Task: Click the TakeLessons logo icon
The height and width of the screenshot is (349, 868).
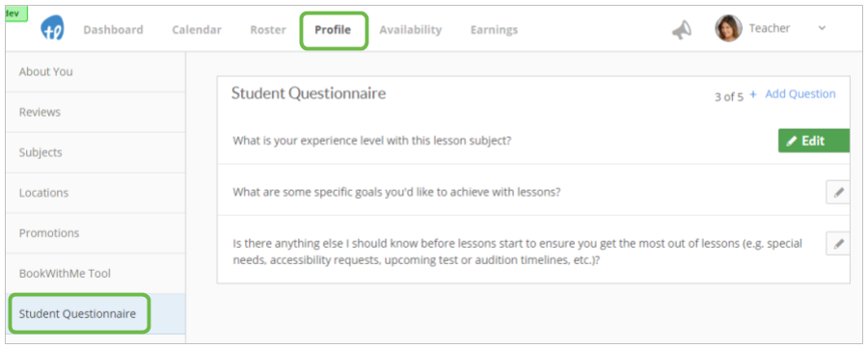Action: pyautogui.click(x=53, y=28)
